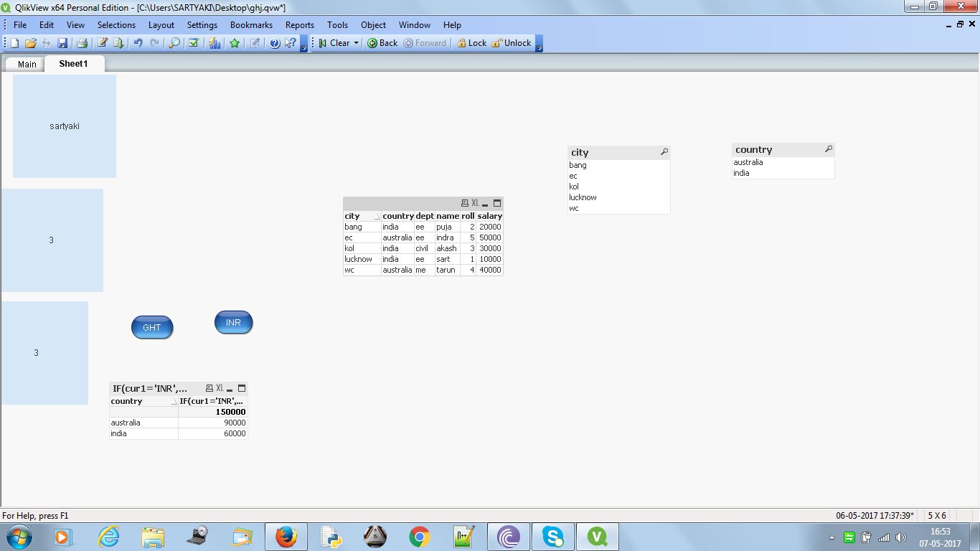
Task: Unlock the locked selections
Action: click(x=511, y=43)
